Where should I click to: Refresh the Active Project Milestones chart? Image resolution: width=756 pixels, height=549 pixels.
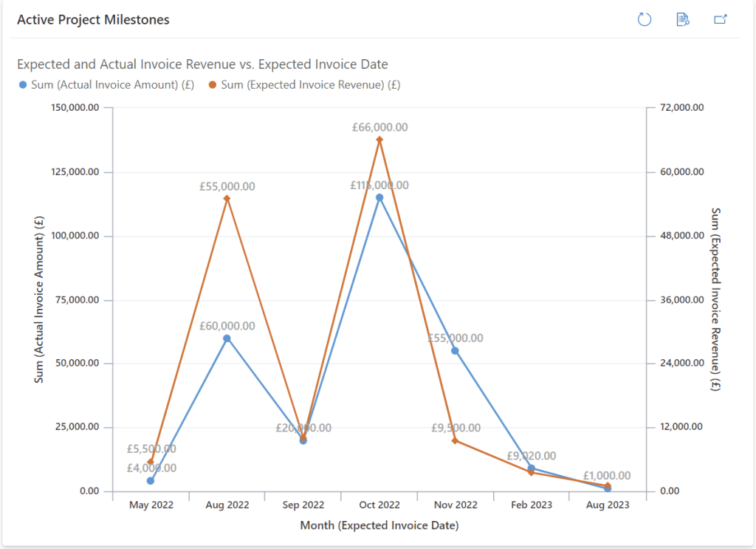(644, 19)
